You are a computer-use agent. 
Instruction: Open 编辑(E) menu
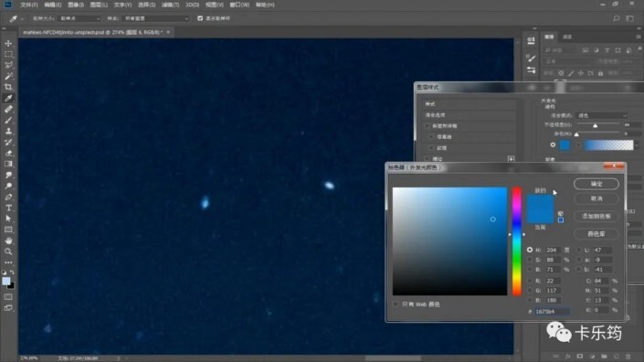pos(53,5)
